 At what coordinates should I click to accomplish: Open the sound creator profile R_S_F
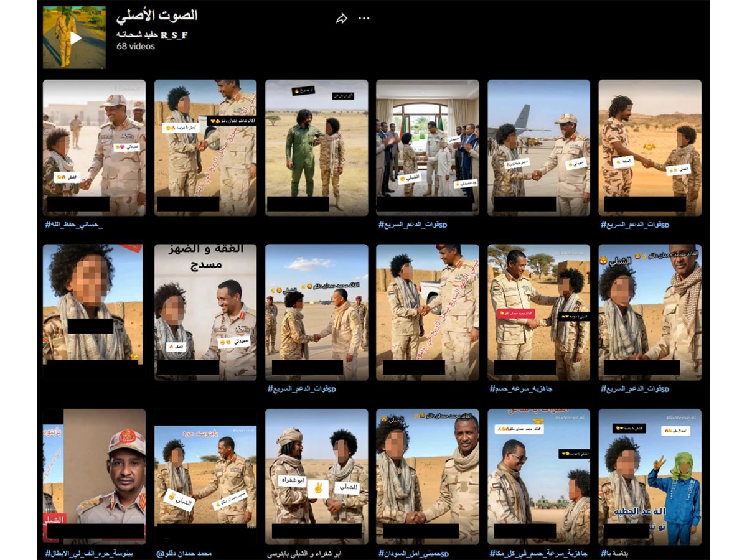(151, 35)
